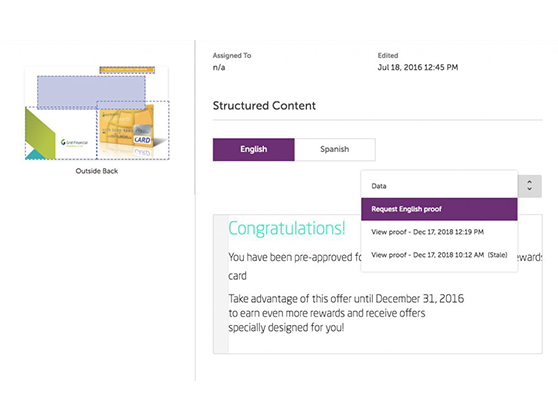Click the Edited date Jul 18, 2016

(x=418, y=67)
